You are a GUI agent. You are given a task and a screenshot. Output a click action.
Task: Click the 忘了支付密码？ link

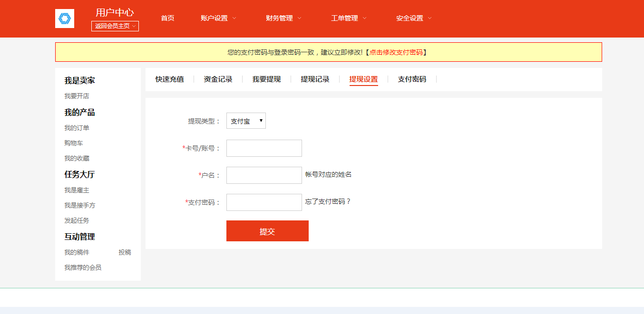coord(328,201)
